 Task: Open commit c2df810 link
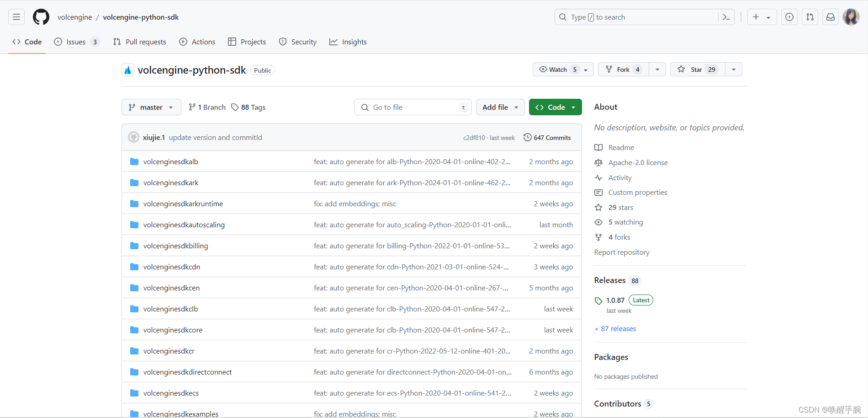point(474,138)
